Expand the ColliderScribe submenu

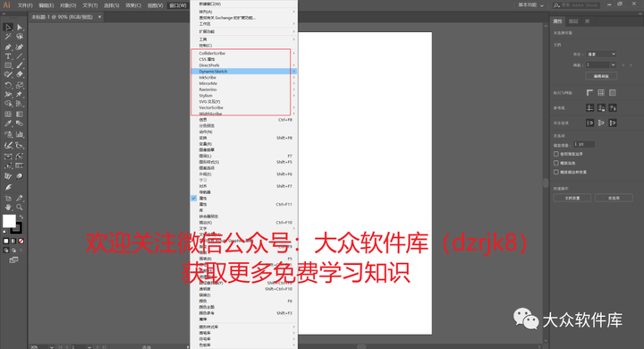point(244,53)
